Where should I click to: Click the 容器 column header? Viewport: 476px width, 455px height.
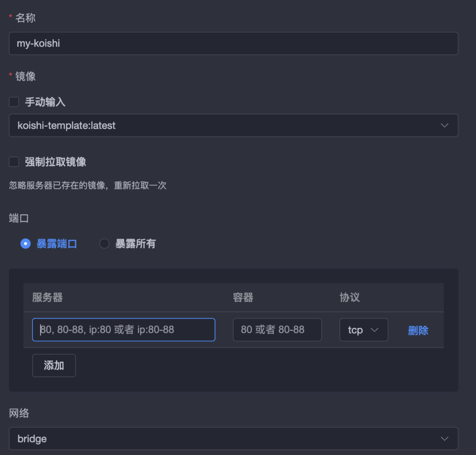243,298
